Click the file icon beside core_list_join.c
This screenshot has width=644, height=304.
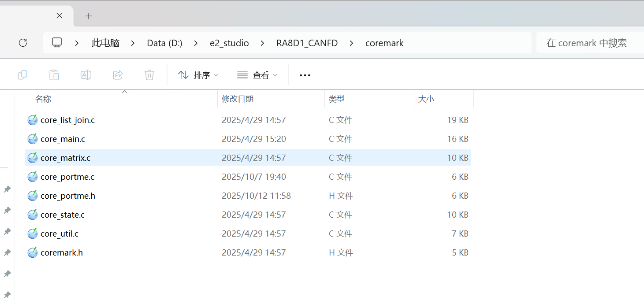pyautogui.click(x=33, y=120)
